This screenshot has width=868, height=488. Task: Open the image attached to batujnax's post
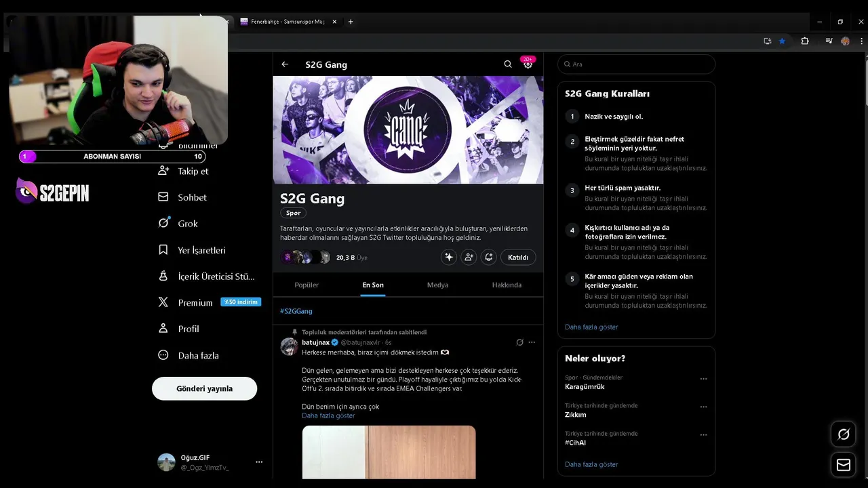[x=389, y=452]
